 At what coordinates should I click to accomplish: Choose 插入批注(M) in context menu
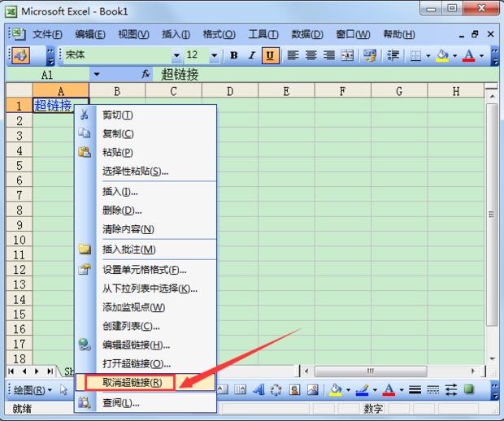[x=146, y=250]
